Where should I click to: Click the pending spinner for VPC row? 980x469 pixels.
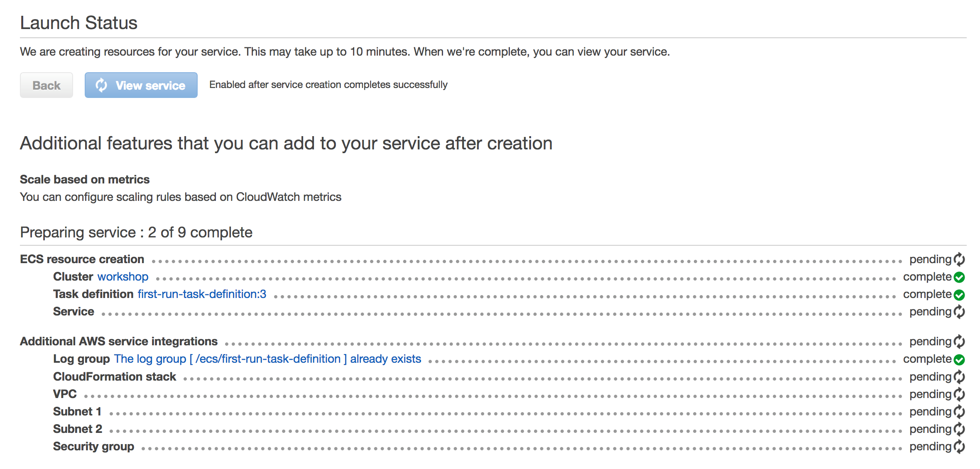point(959,394)
